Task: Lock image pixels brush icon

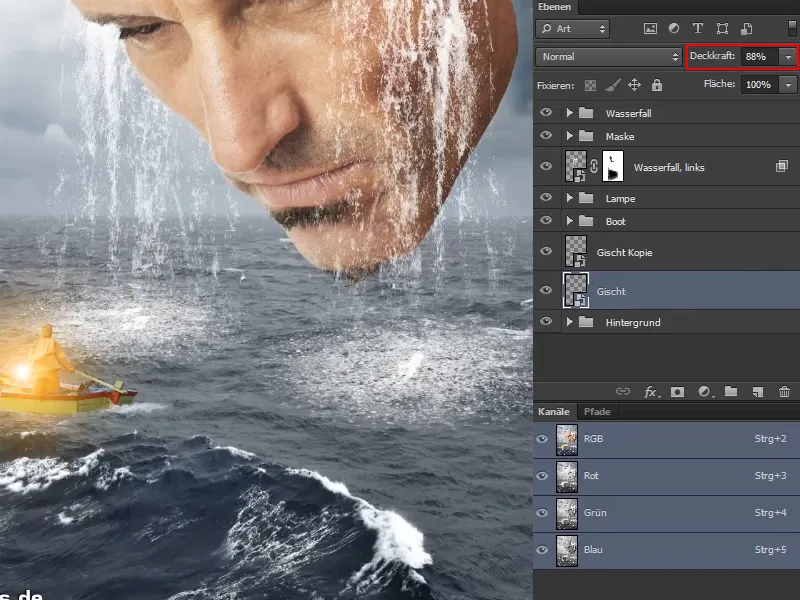Action: coord(613,85)
